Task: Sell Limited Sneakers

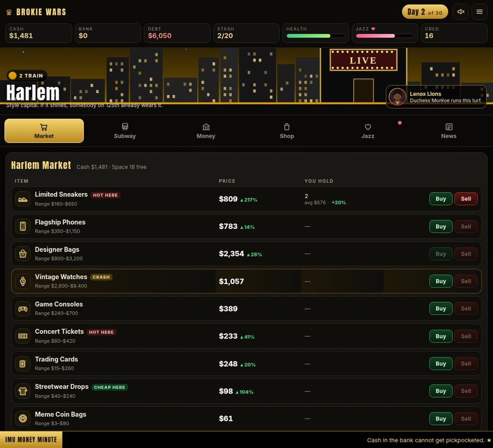Action: pos(466,199)
